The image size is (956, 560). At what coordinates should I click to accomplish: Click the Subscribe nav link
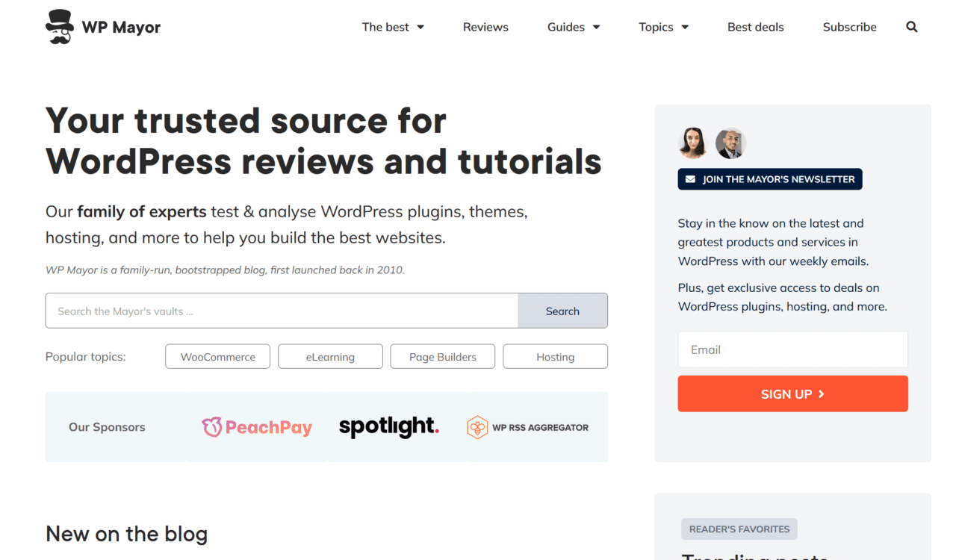click(x=849, y=27)
